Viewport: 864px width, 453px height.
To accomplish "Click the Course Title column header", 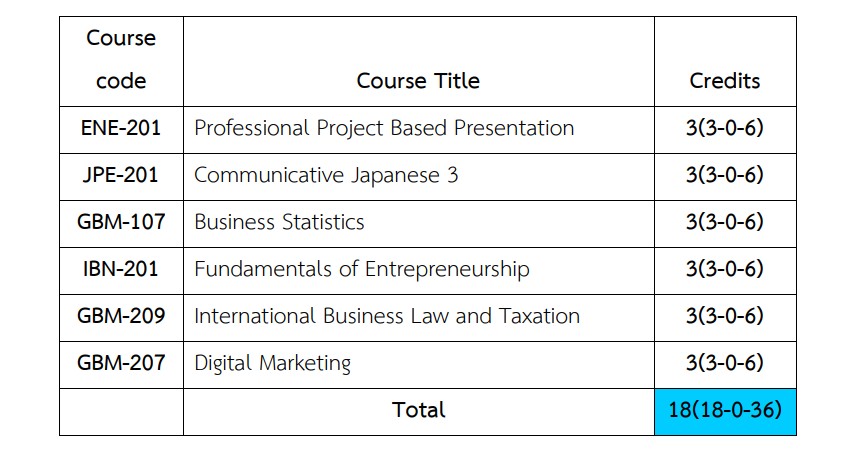I will click(418, 81).
